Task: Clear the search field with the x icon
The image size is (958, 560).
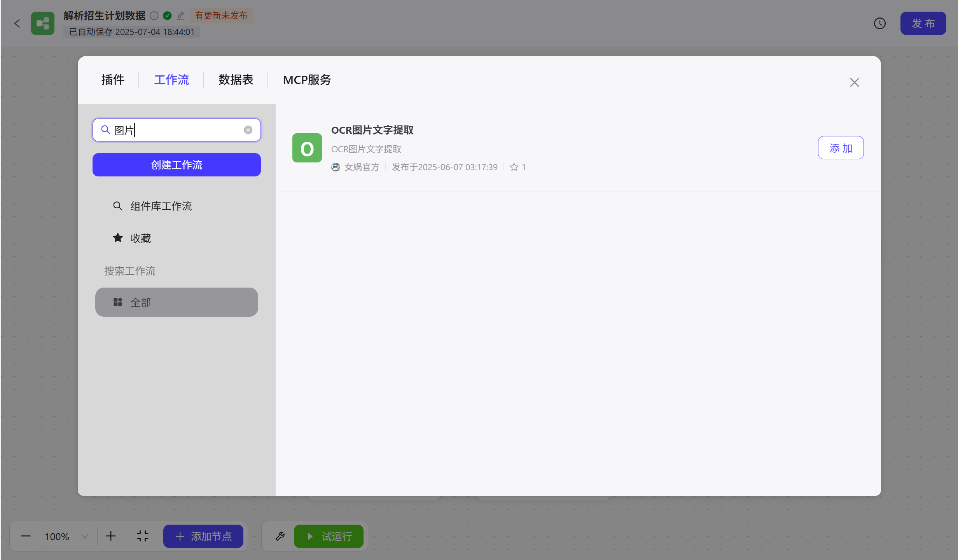Action: pyautogui.click(x=248, y=130)
